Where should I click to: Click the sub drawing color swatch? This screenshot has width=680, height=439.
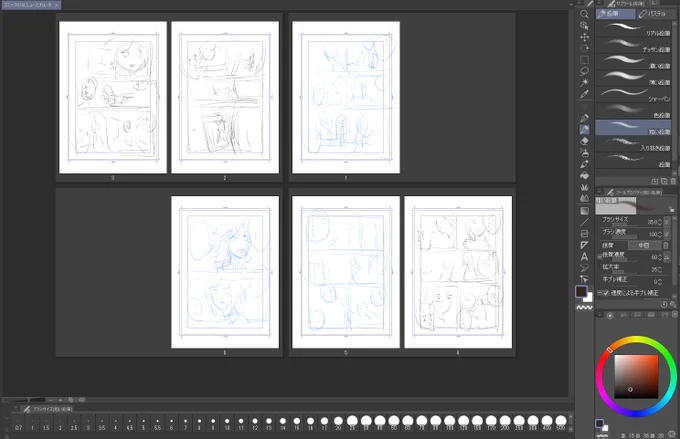[x=588, y=298]
